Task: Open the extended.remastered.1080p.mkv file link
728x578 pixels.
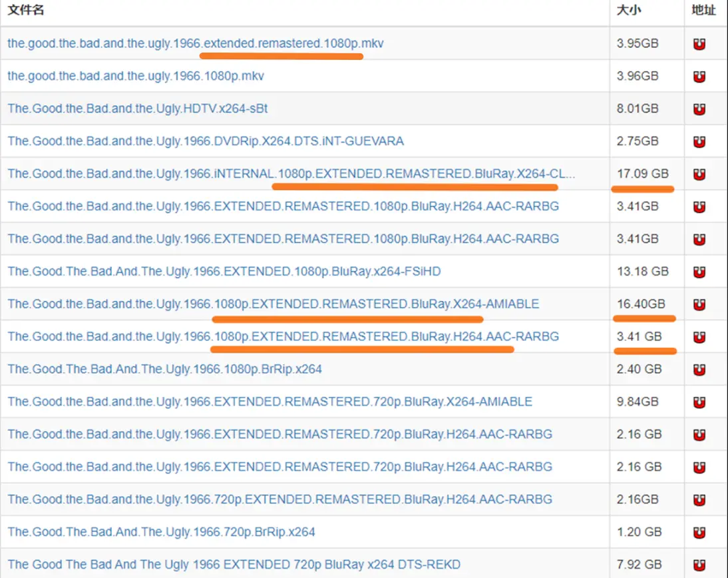Action: click(195, 44)
